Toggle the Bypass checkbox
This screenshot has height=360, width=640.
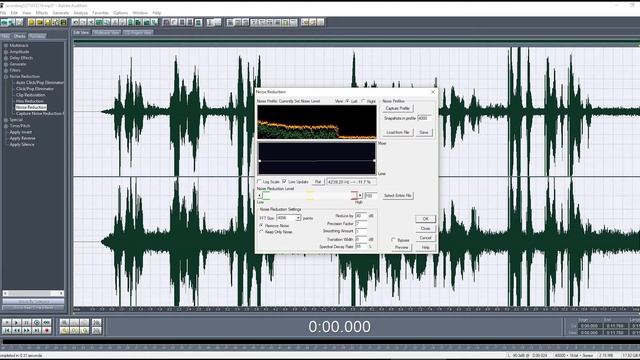(x=393, y=240)
